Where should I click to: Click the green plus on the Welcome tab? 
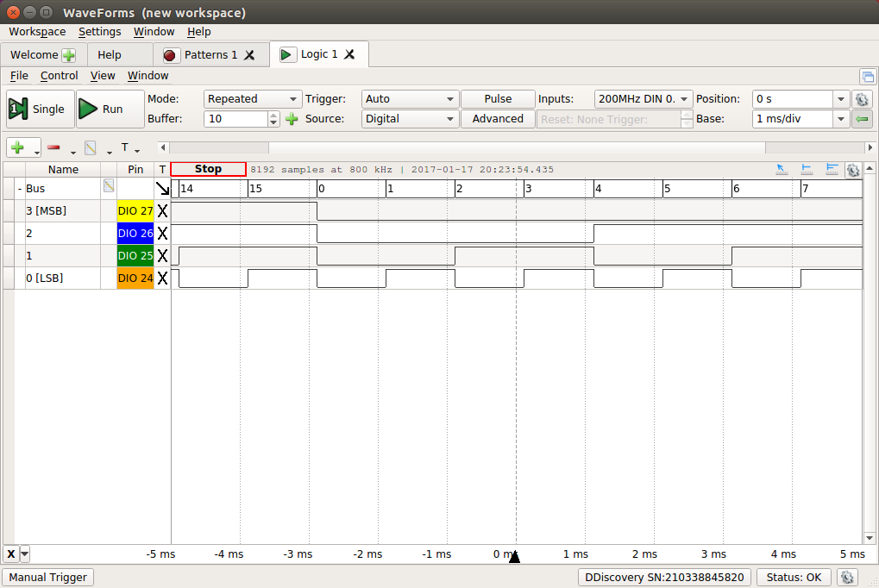pyautogui.click(x=68, y=55)
